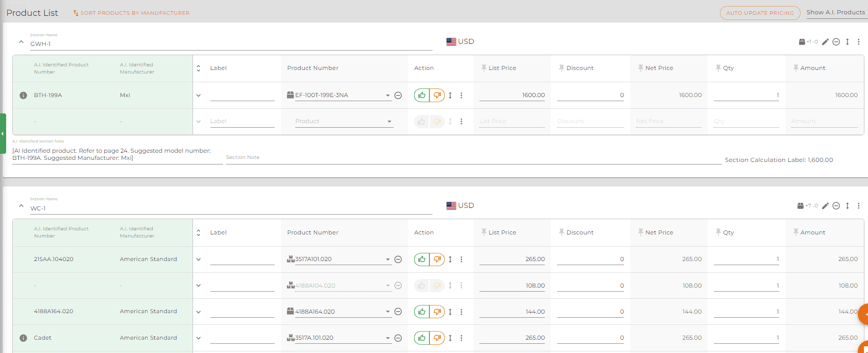
Task: Click the briefcase +7-0 icon in WC-1 header
Action: tap(807, 206)
